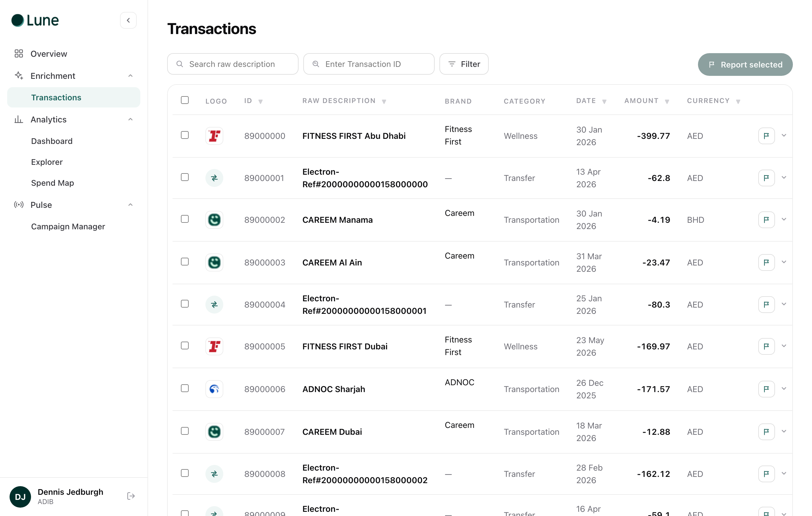
Task: Open Campaign Manager
Action: point(68,226)
